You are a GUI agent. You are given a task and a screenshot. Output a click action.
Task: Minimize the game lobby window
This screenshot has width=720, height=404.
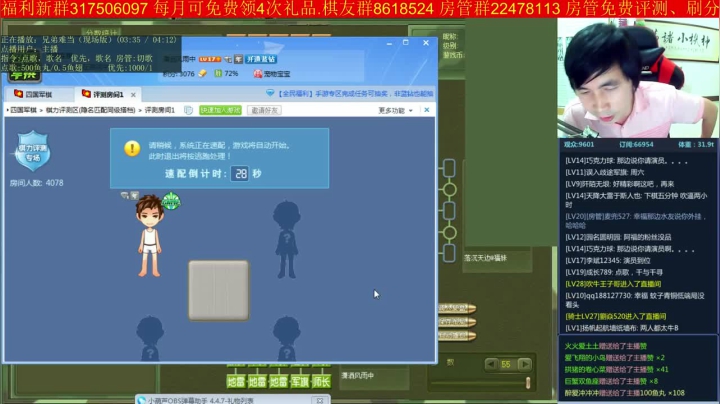(389, 44)
